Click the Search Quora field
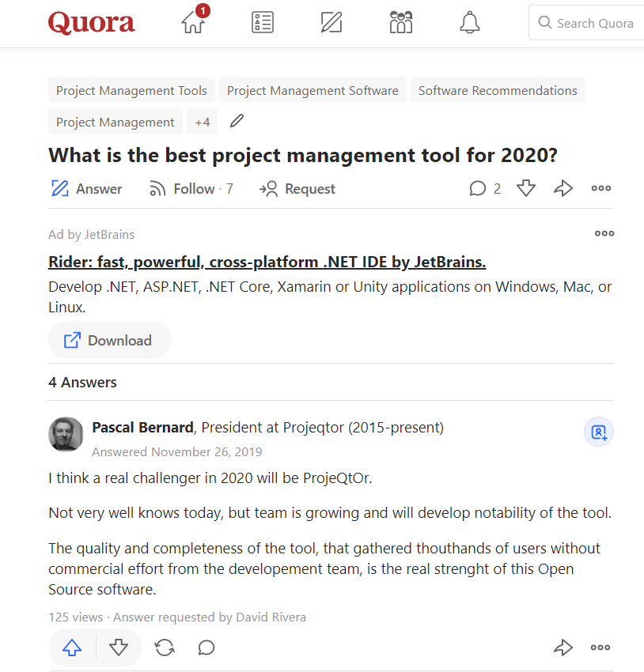 click(586, 23)
